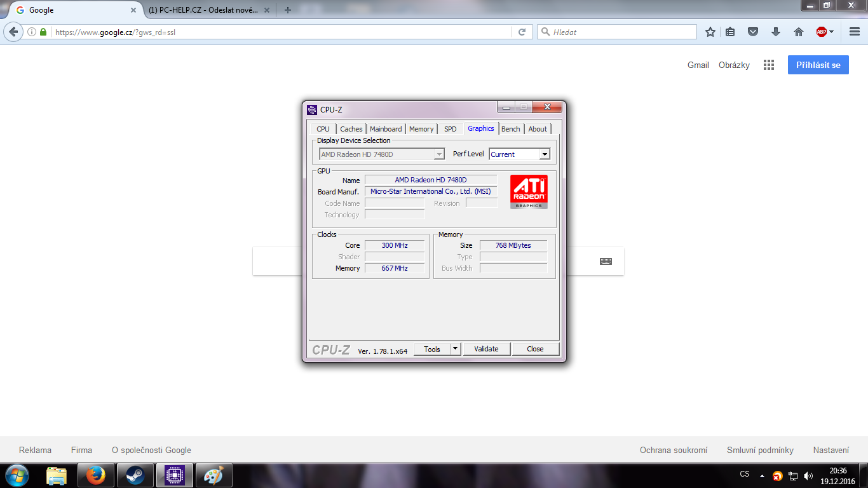Image resolution: width=868 pixels, height=488 pixels.
Task: Switch to Memory tab
Action: click(421, 129)
